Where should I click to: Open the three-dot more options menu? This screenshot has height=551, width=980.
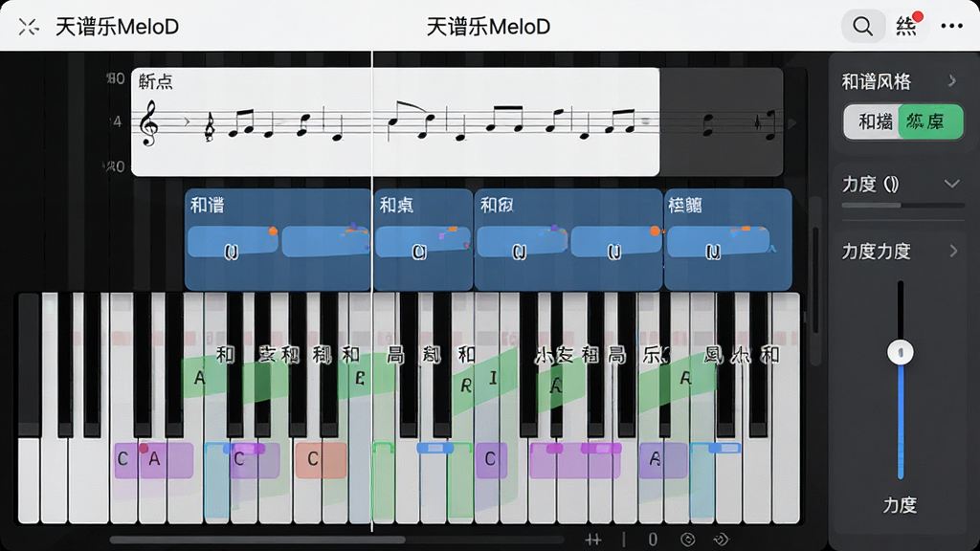[x=951, y=26]
